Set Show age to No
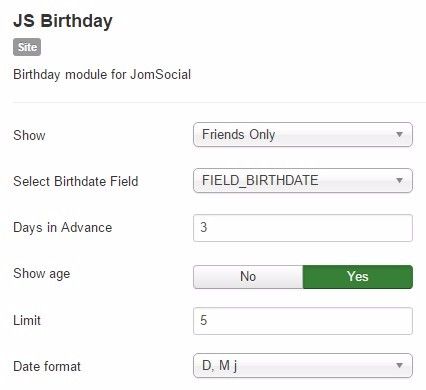The image size is (426, 390). pos(248,277)
